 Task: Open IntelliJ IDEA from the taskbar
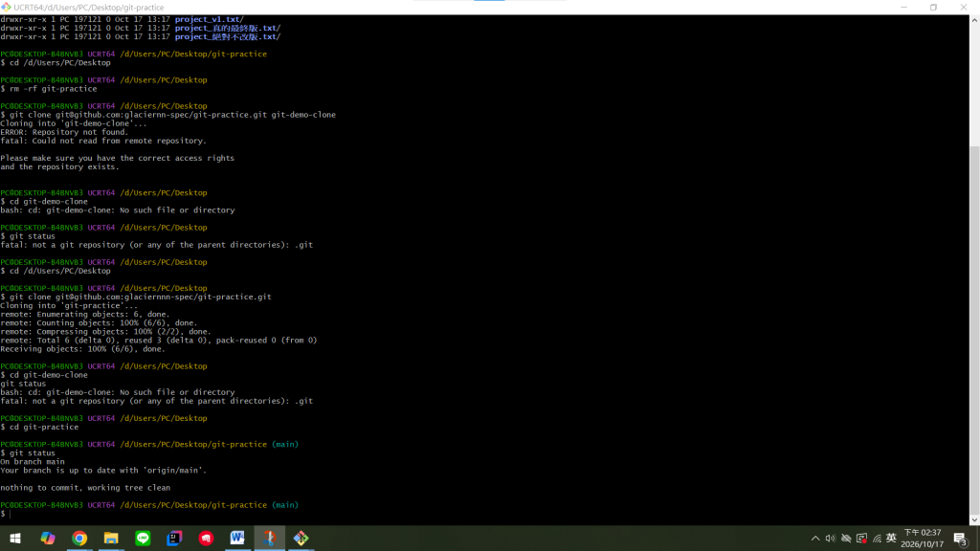(x=174, y=538)
